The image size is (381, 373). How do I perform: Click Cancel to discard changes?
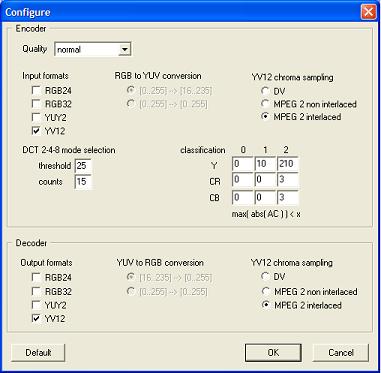tap(341, 353)
